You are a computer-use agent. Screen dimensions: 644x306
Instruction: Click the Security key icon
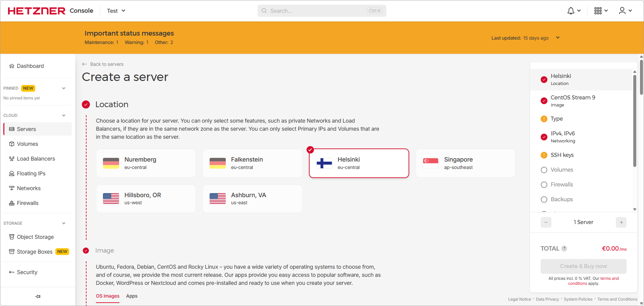[12, 272]
